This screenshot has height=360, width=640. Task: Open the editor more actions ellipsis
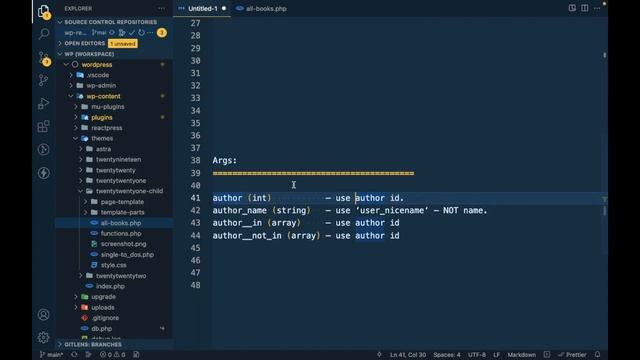[x=597, y=8]
